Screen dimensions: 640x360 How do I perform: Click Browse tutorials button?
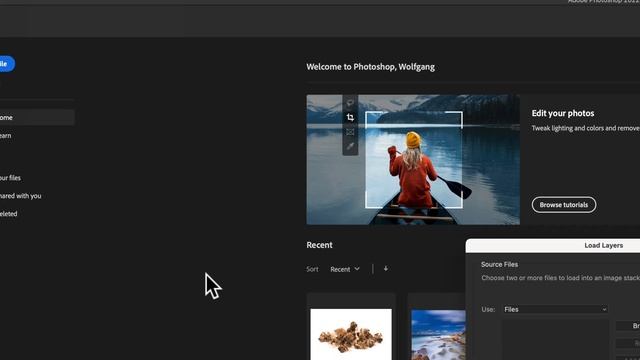pos(564,205)
